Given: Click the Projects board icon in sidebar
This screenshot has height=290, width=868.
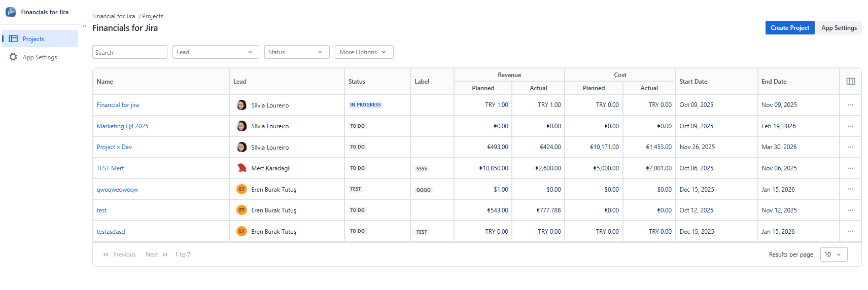Looking at the screenshot, I should (14, 39).
